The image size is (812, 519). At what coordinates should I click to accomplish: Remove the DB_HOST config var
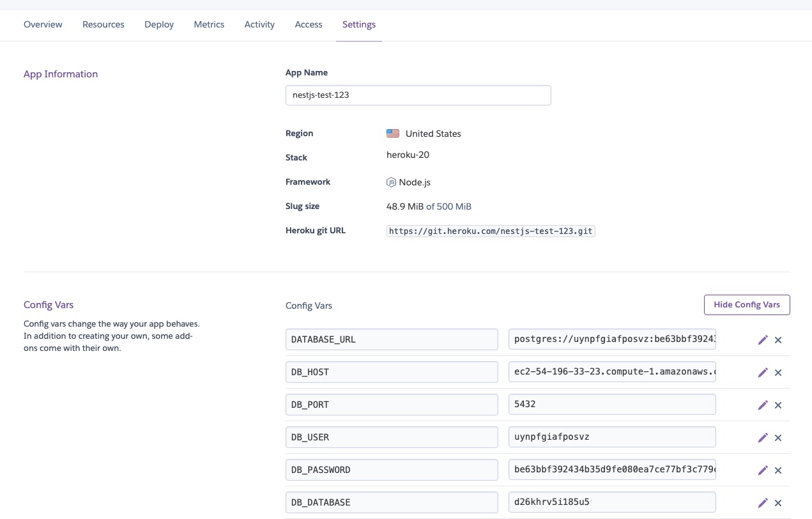(x=778, y=373)
